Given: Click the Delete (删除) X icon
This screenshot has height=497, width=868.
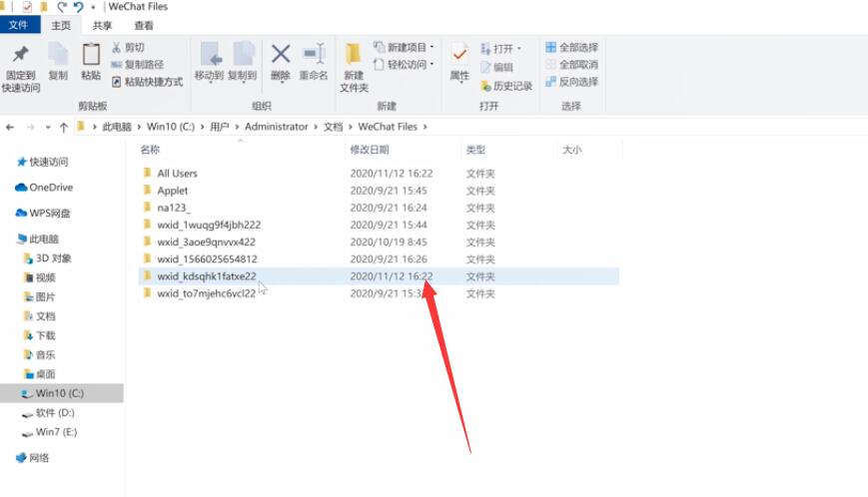Looking at the screenshot, I should point(281,54).
